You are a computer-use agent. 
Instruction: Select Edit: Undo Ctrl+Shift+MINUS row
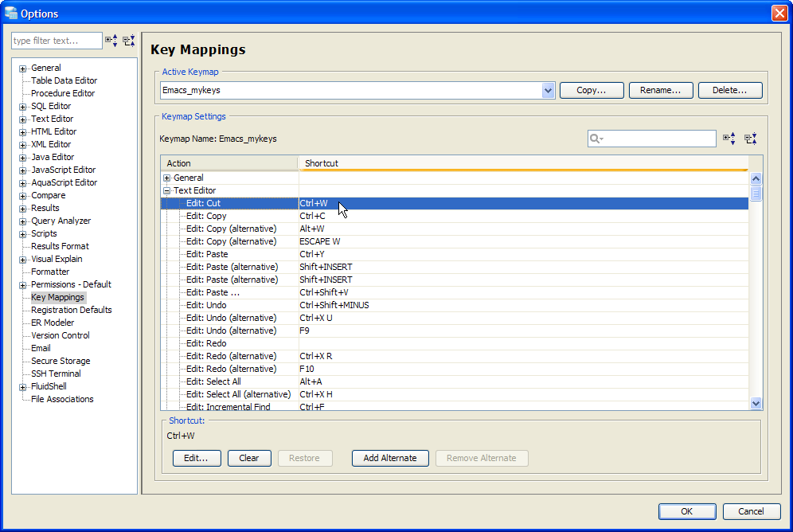click(454, 306)
